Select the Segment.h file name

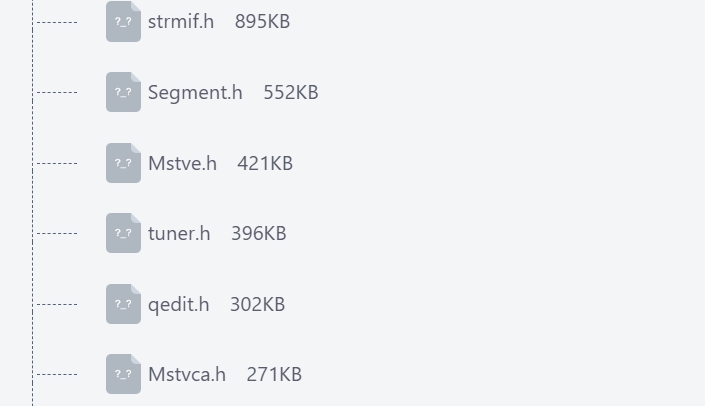pyautogui.click(x=195, y=93)
